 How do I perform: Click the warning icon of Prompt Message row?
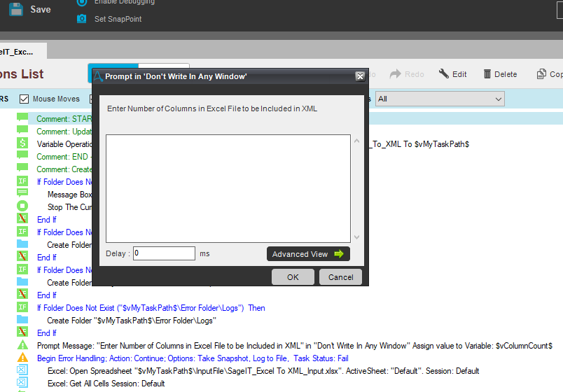(x=22, y=344)
